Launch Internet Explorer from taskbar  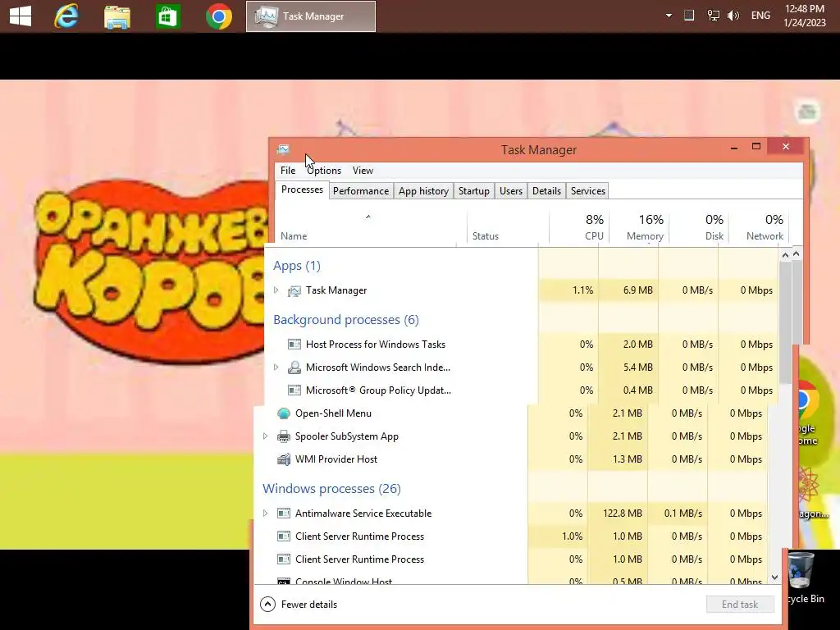[66, 16]
